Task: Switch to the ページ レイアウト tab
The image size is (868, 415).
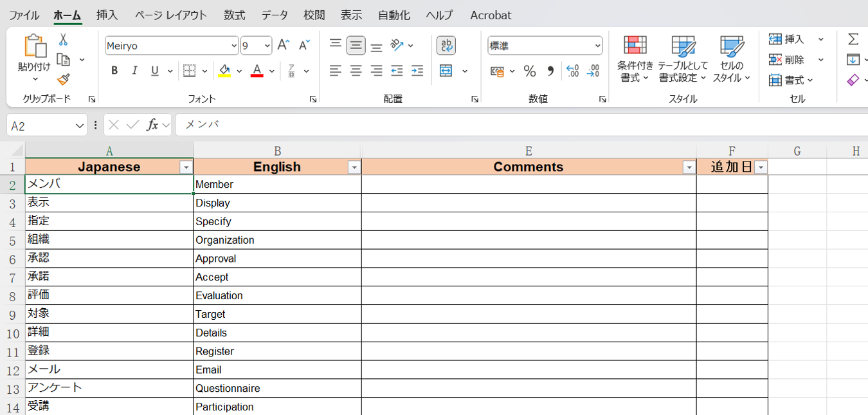Action: 171,15
